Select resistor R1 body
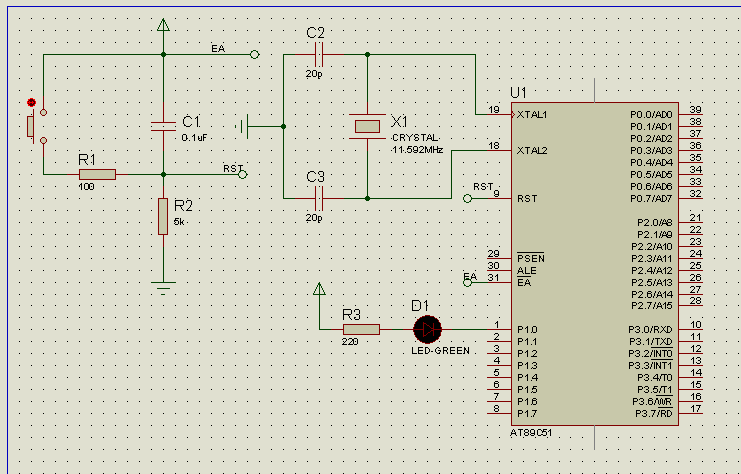The image size is (741, 474). 97,174
